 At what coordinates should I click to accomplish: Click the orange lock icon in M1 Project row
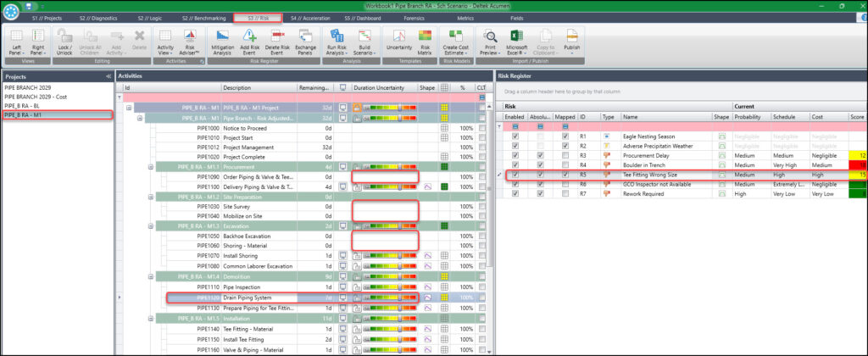tap(358, 108)
